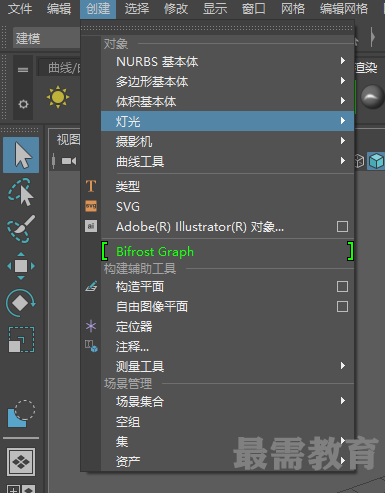Choose 空组 menu entry
Image resolution: width=385 pixels, height=493 pixels.
tap(227, 422)
